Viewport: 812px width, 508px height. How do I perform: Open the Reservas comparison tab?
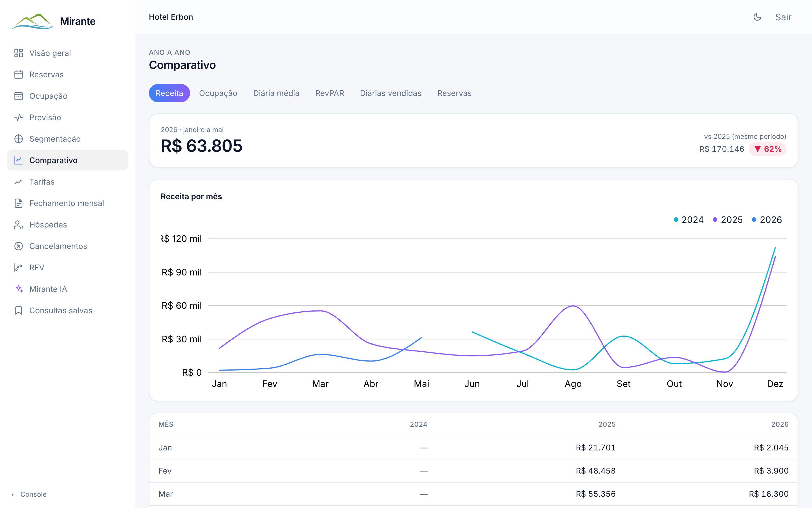(454, 93)
